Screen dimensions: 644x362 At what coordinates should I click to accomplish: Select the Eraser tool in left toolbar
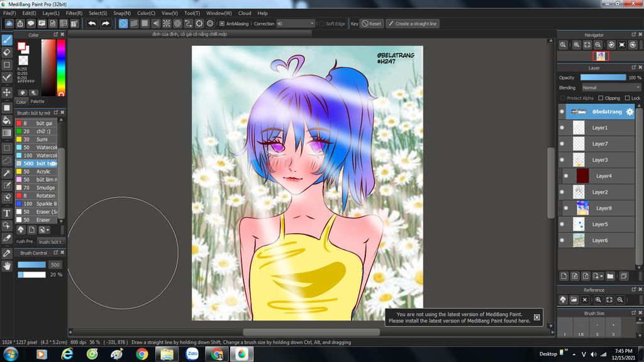pos(7,52)
